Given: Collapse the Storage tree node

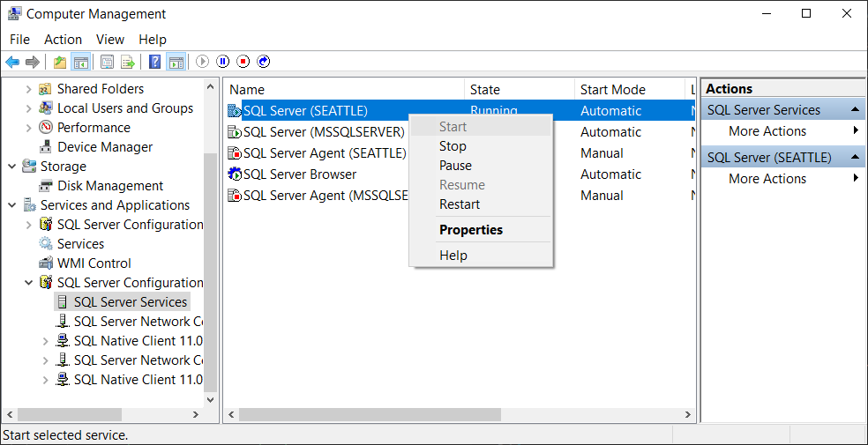Looking at the screenshot, I should pyautogui.click(x=12, y=167).
